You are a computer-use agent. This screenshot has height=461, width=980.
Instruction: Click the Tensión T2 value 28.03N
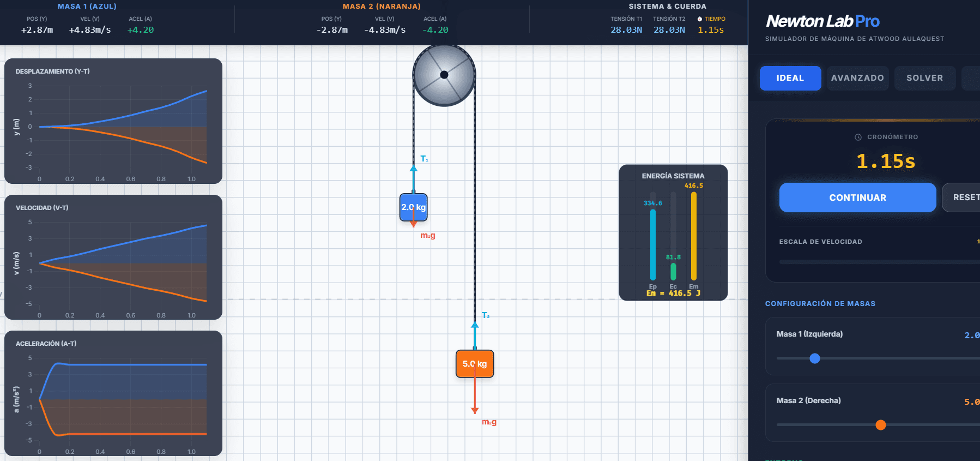tap(669, 30)
